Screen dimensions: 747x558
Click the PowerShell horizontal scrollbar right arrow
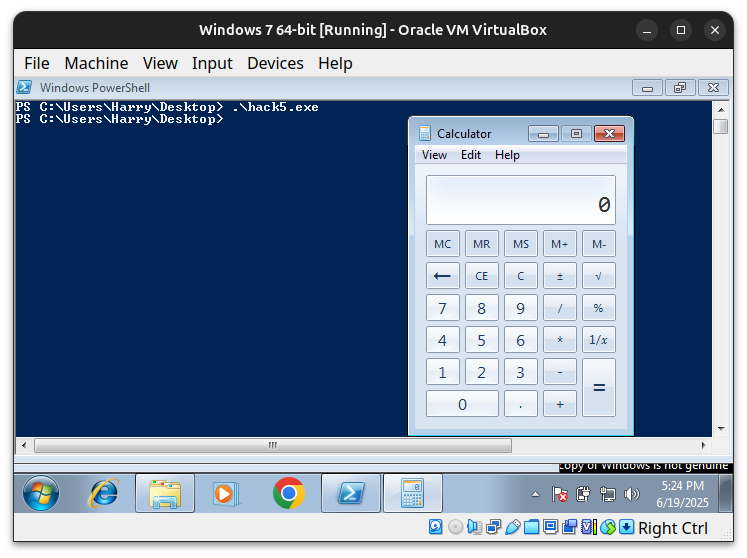[704, 446]
